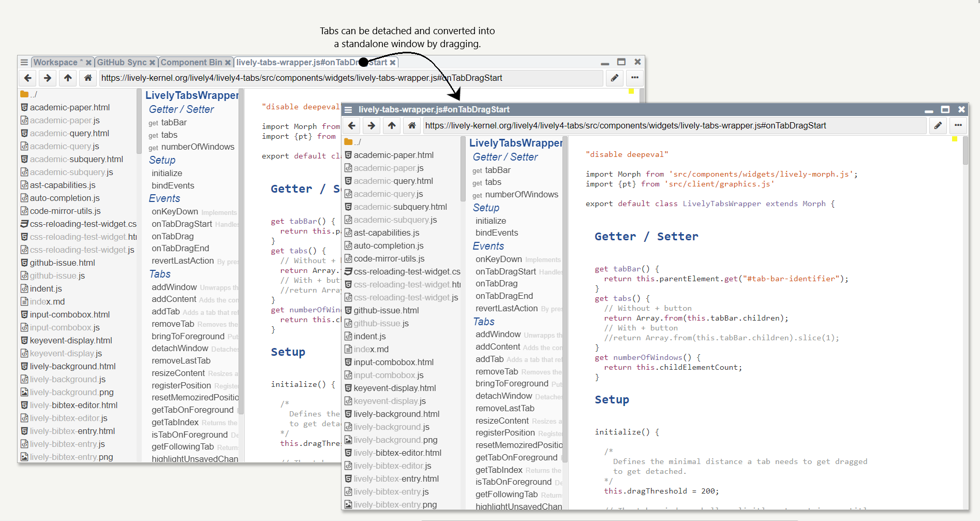Click the up arrow in the detached window toolbar
This screenshot has width=980, height=521.
coord(392,125)
